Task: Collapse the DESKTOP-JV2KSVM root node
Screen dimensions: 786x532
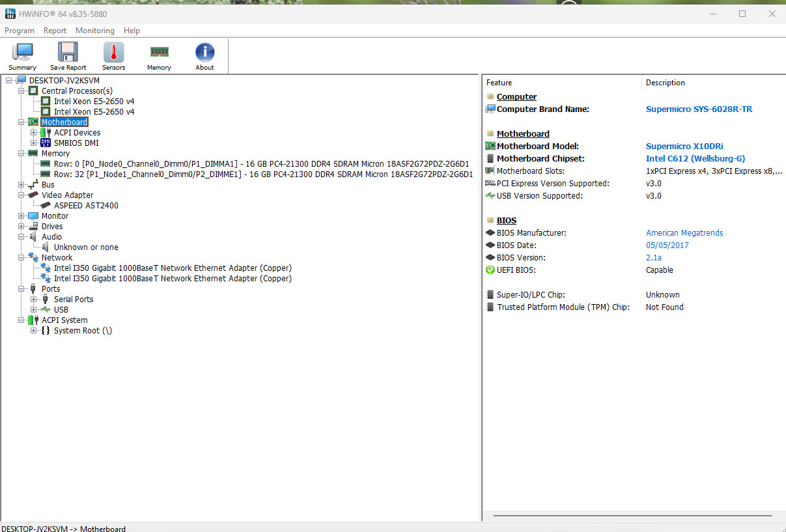Action: pos(9,81)
